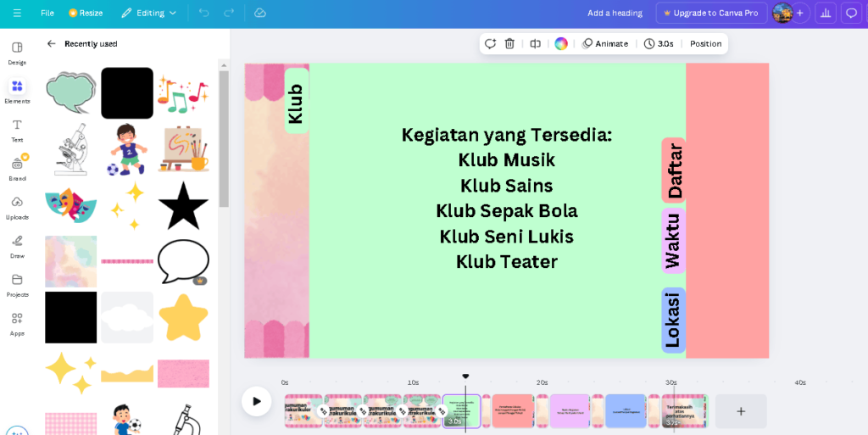This screenshot has height=435, width=868.
Task: Open the Apps tab in sidebar
Action: pyautogui.click(x=17, y=324)
